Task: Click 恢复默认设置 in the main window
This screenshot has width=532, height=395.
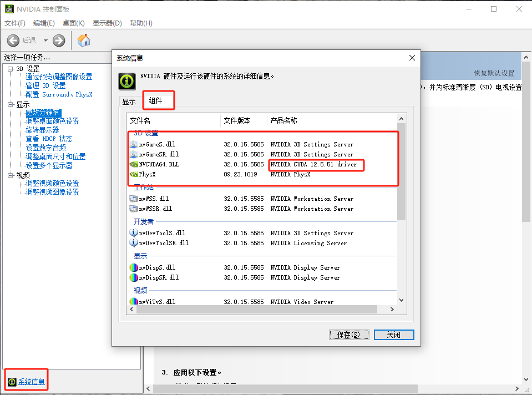Action: point(494,73)
